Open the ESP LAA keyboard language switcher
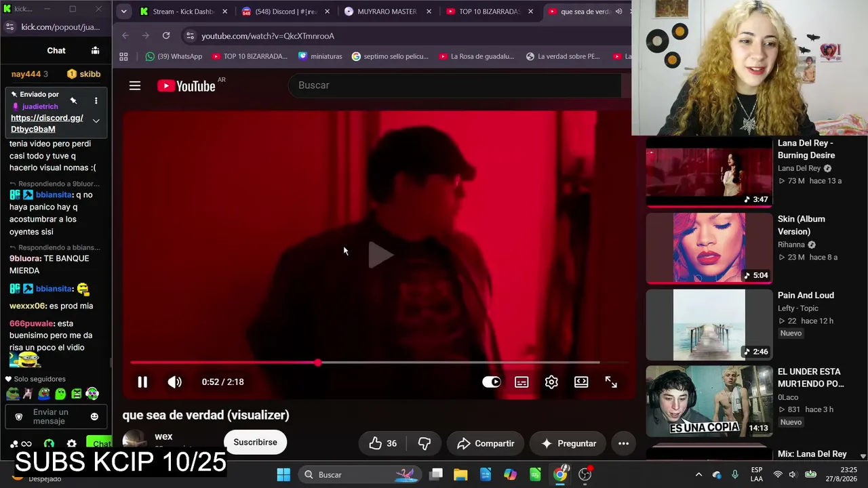Image resolution: width=868 pixels, height=488 pixels. 757,474
